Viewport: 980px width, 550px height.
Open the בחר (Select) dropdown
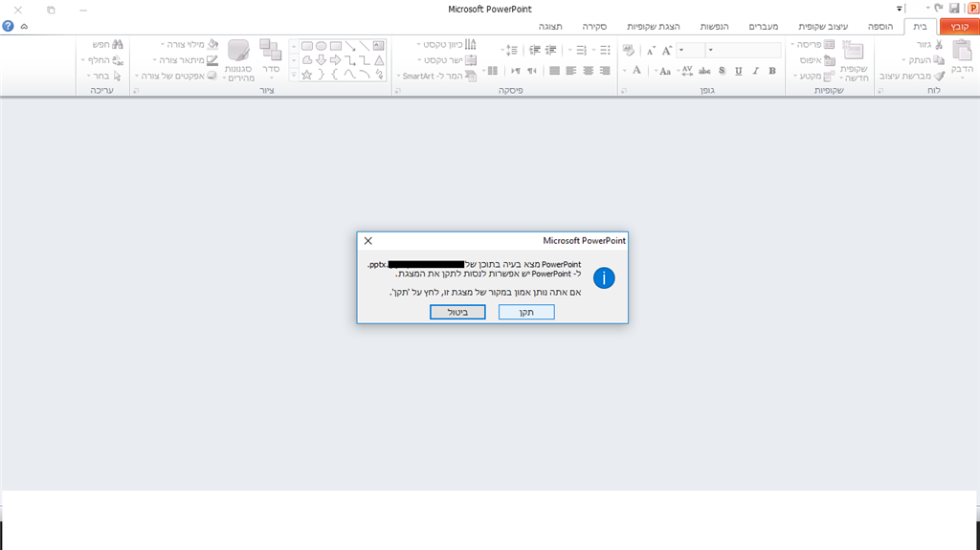[104, 76]
